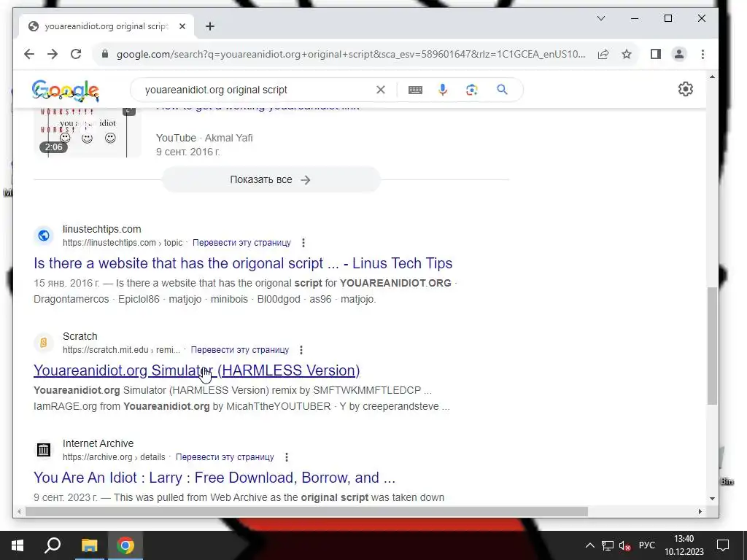The height and width of the screenshot is (560, 747).
Task: Show hidden system tray icons
Action: coord(589,545)
